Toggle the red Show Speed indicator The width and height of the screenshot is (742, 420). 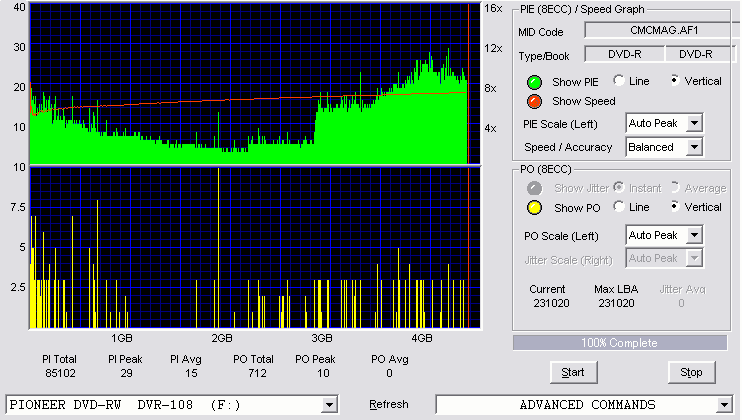coord(534,101)
